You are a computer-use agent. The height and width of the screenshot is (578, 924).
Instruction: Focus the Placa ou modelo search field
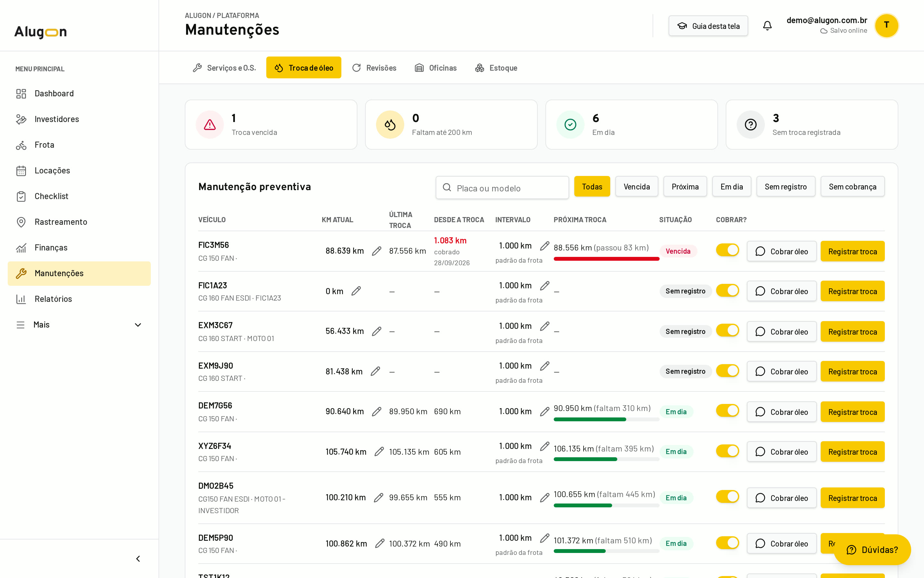[x=502, y=188]
